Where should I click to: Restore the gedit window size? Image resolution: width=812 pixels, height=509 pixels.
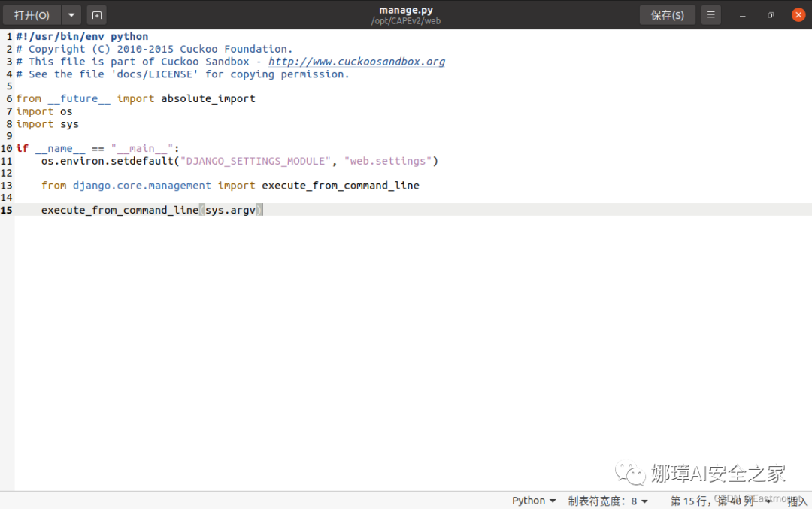point(770,16)
